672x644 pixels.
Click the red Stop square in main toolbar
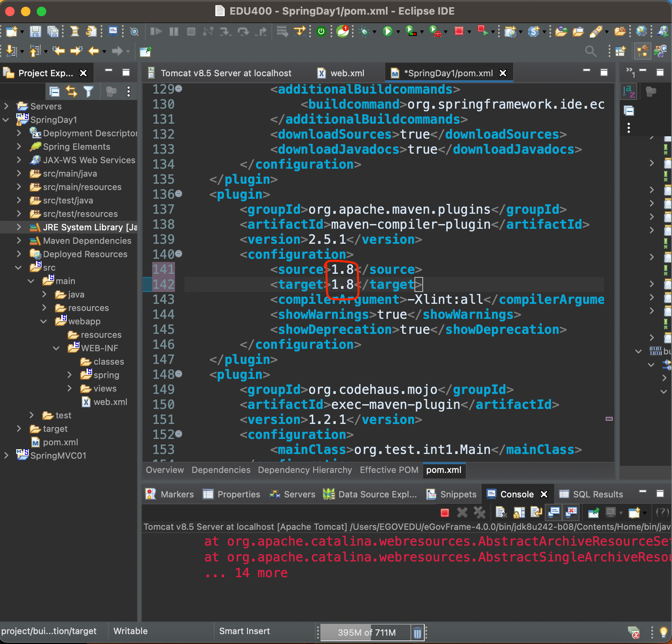coord(459,31)
